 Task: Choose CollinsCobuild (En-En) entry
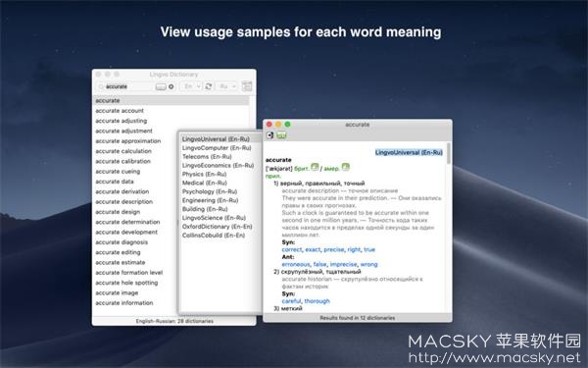tap(214, 236)
